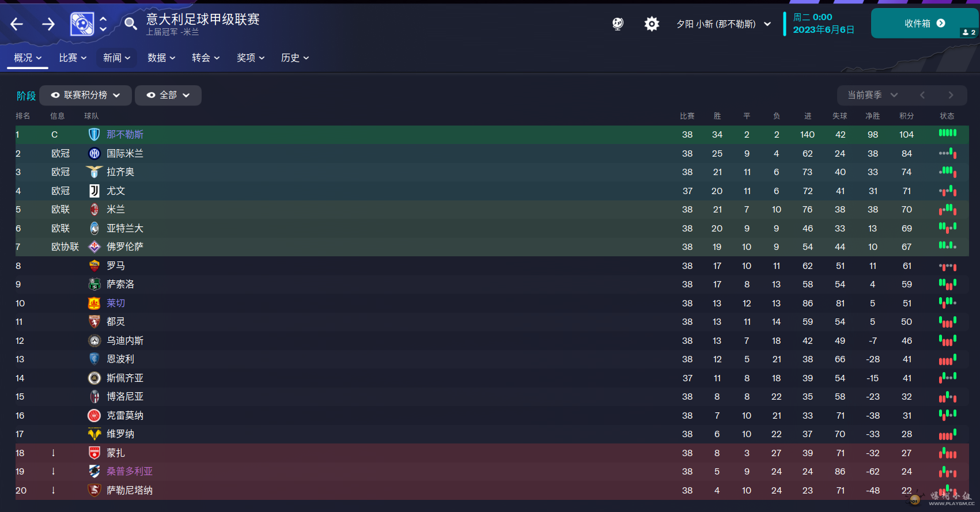Open the settings gear icon
Image resolution: width=980 pixels, height=512 pixels.
(x=652, y=24)
